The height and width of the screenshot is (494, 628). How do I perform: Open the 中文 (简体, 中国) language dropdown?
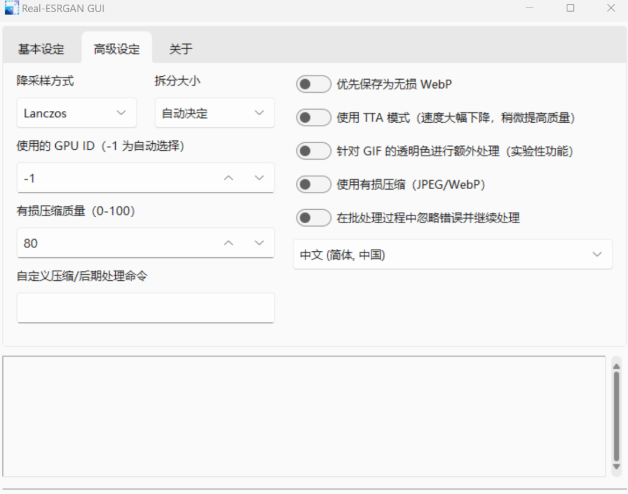pyautogui.click(x=453, y=254)
